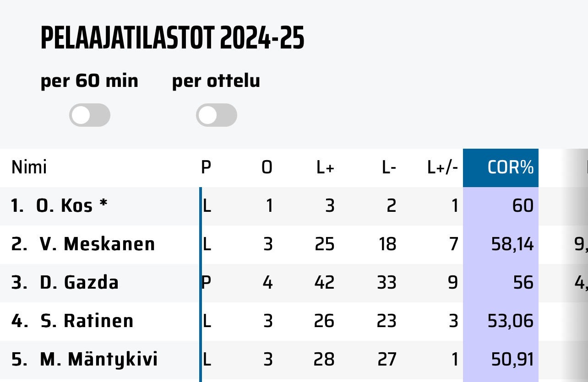Click V. Meskanen's COR% value 58,14
588x382 pixels.
pyautogui.click(x=512, y=244)
